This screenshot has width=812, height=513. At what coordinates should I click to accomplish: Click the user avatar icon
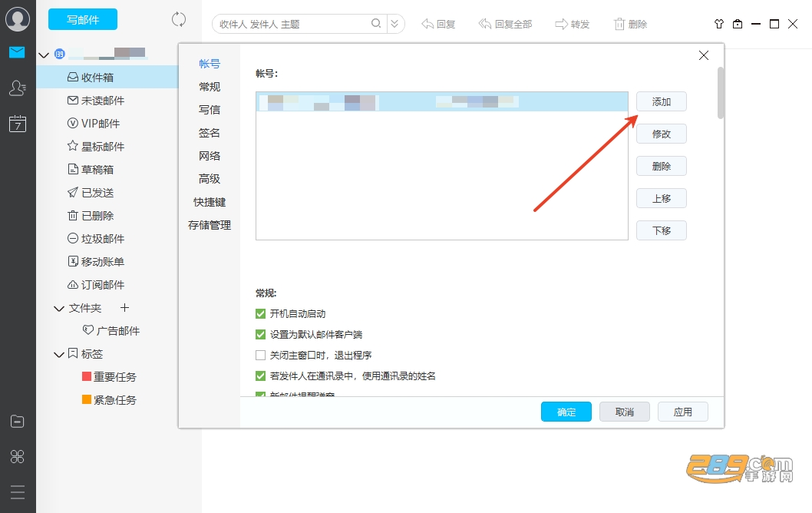18,19
